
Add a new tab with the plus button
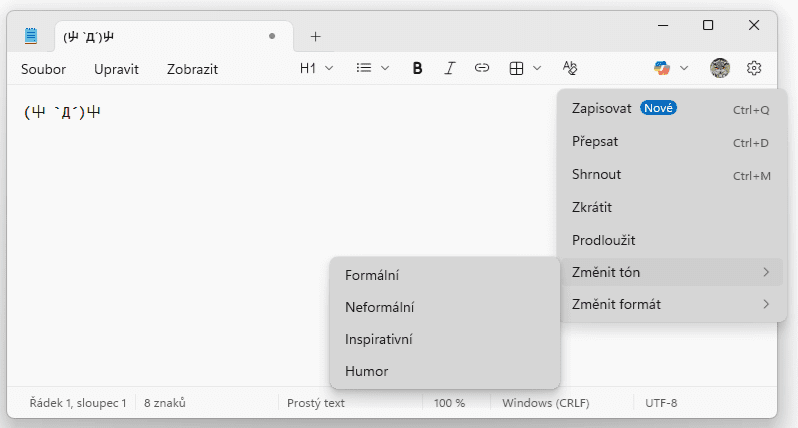(x=315, y=36)
